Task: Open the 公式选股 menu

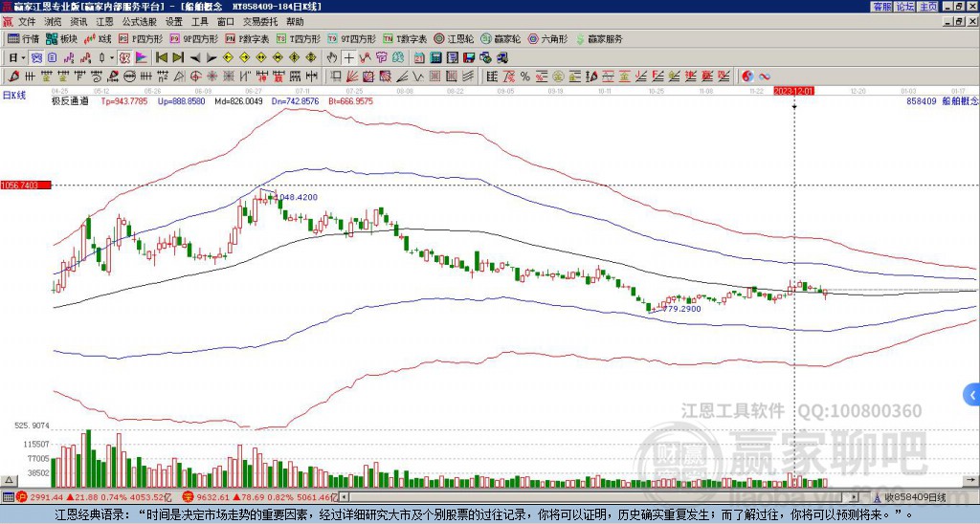Action: [x=140, y=22]
